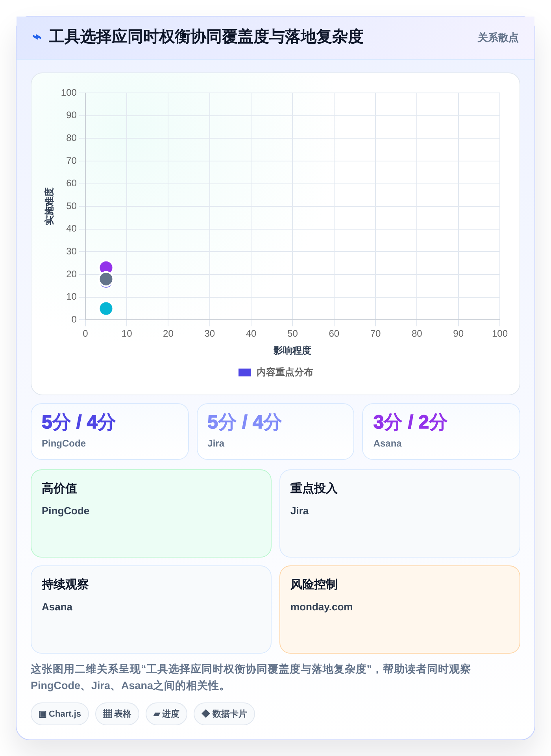The height and width of the screenshot is (756, 551).
Task: Click the 影响程度 x-axis title
Action: click(x=292, y=350)
